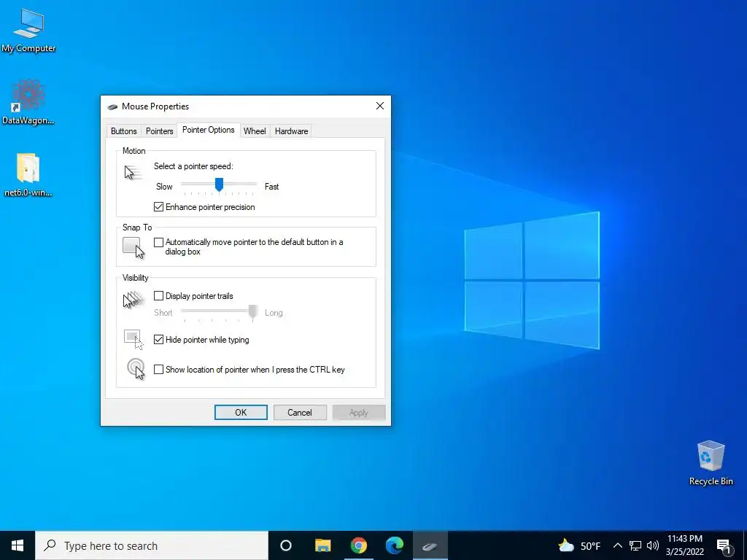Click the 'Select a pointer speed:' label
The height and width of the screenshot is (560, 747).
(193, 166)
